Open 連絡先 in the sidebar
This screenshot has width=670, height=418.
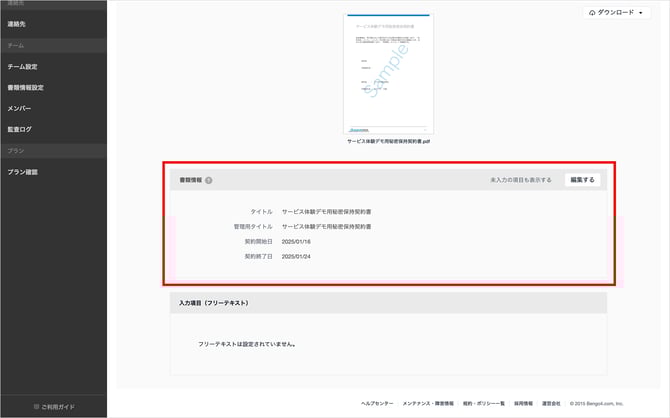tap(18, 24)
